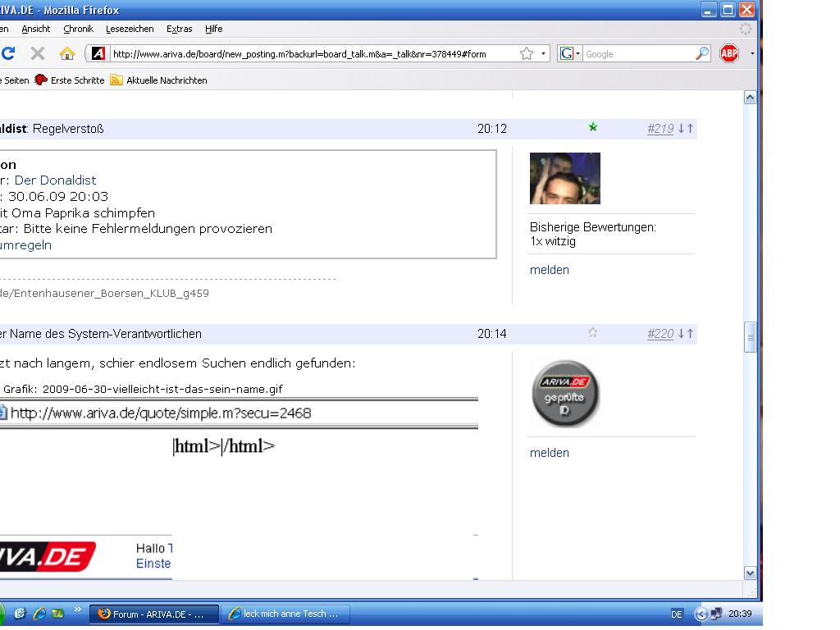Click melden under the avatar photo

[x=549, y=270]
